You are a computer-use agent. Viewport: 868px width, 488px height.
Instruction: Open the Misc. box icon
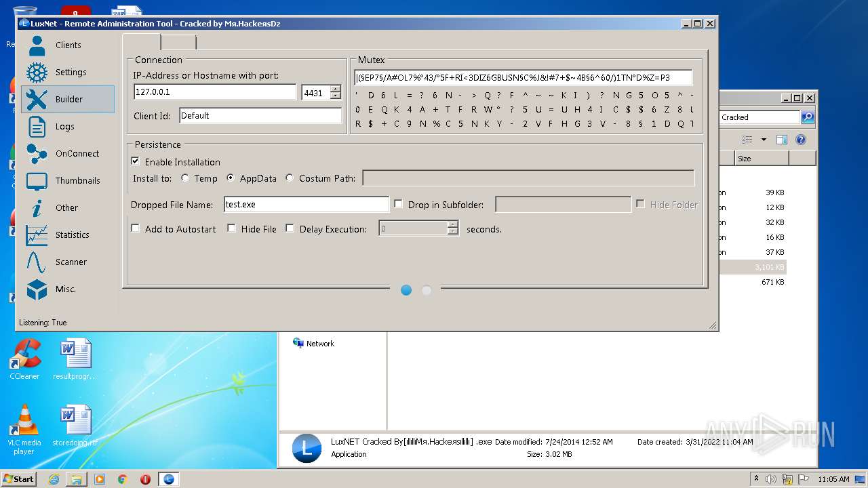(37, 289)
